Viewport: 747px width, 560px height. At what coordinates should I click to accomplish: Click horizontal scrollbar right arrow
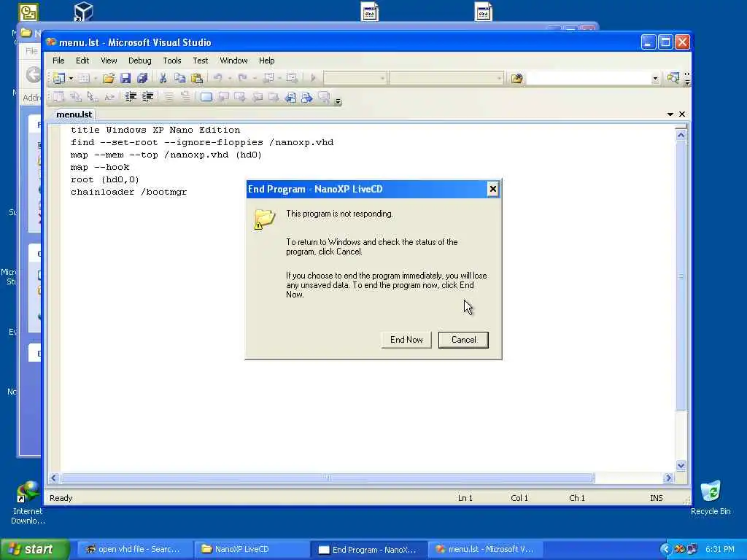668,478
